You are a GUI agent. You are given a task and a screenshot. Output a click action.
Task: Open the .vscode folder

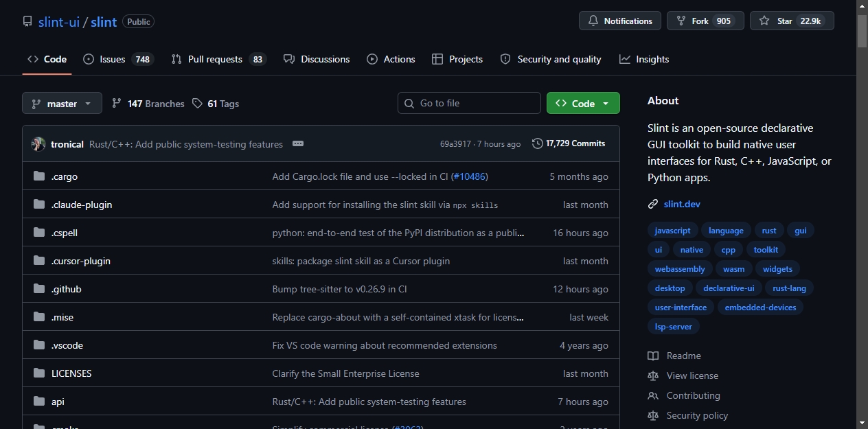point(67,345)
